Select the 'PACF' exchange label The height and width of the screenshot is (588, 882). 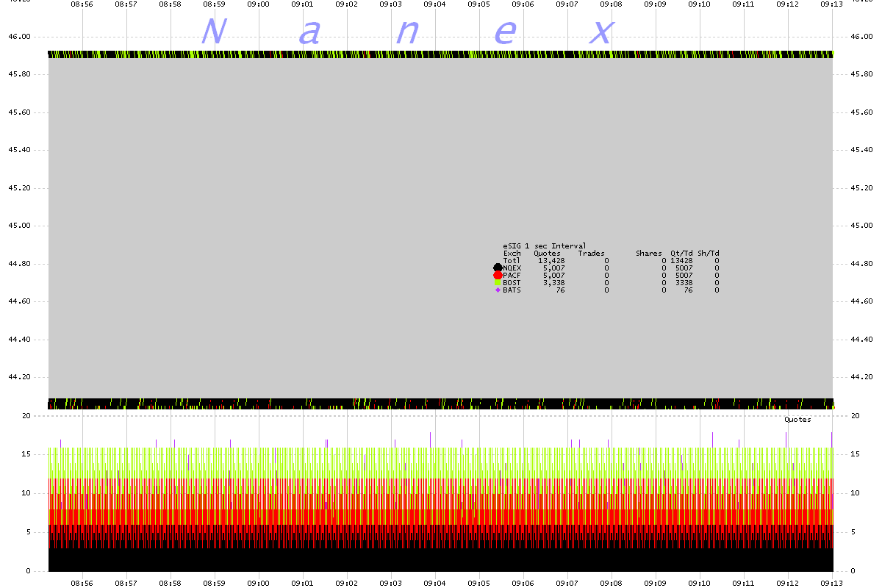(512, 275)
